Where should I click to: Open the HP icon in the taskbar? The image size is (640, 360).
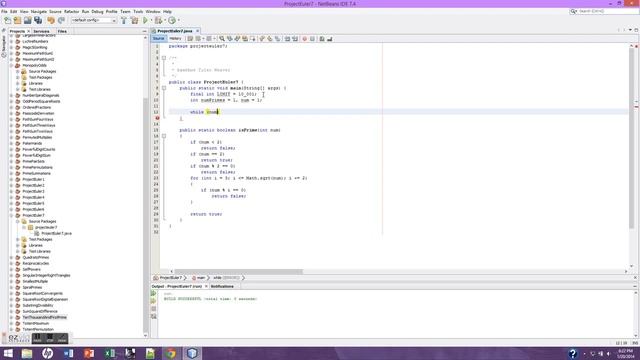[x=47, y=353]
